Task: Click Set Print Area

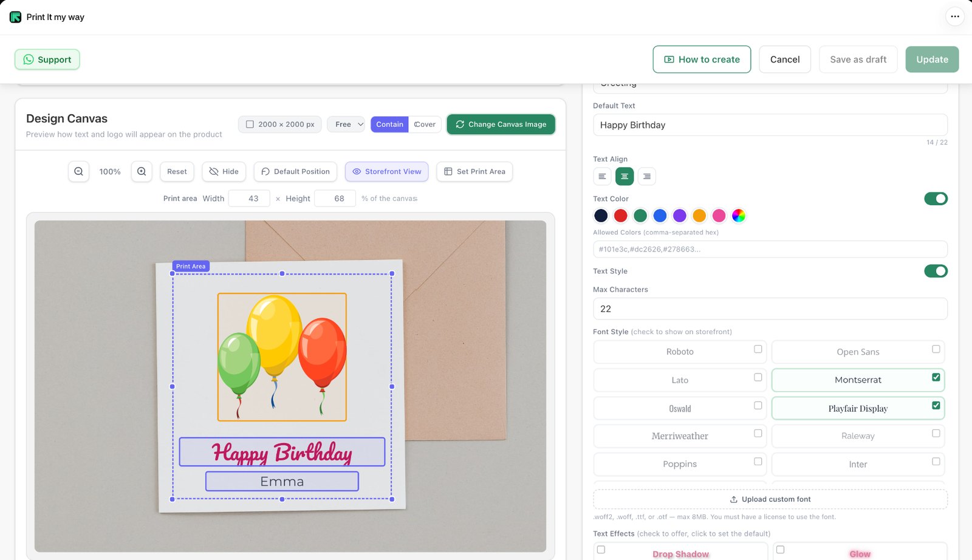Action: pos(474,172)
